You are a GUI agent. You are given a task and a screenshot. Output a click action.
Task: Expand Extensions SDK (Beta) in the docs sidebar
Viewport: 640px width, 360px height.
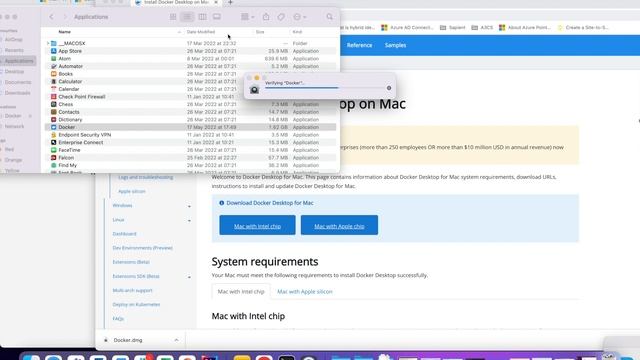point(189,277)
